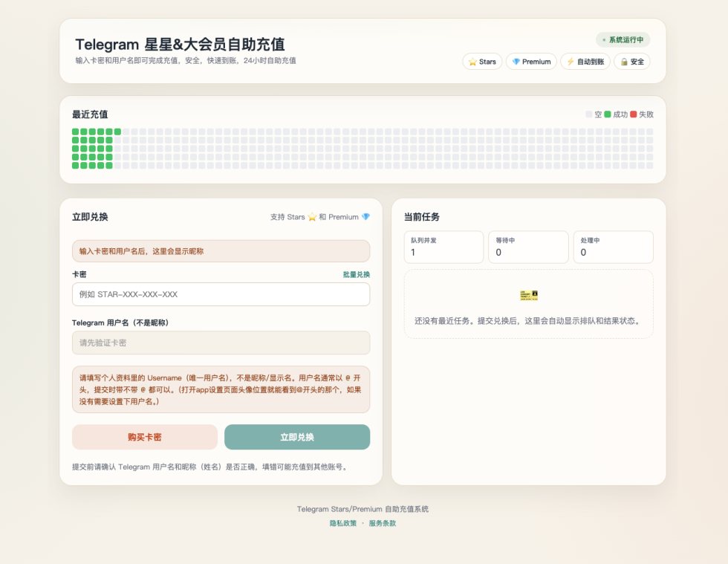This screenshot has height=564, width=728.
Task: Submit with the 立即兑换 button
Action: pyautogui.click(x=297, y=437)
